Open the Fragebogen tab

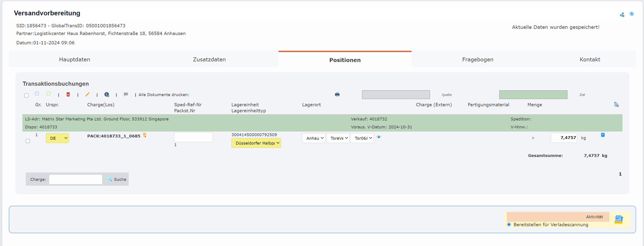coord(477,59)
